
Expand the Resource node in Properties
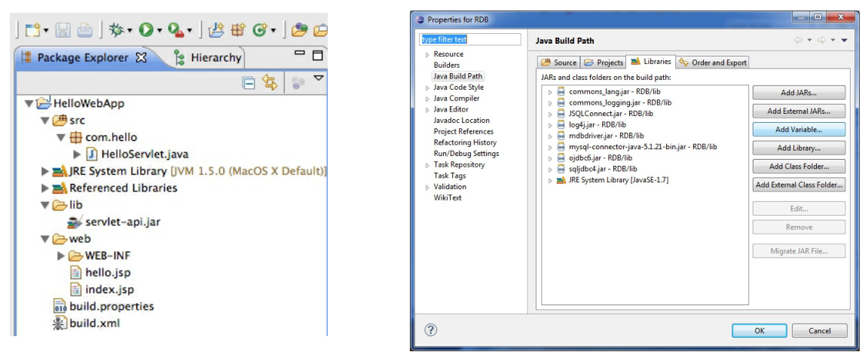pyautogui.click(x=427, y=54)
